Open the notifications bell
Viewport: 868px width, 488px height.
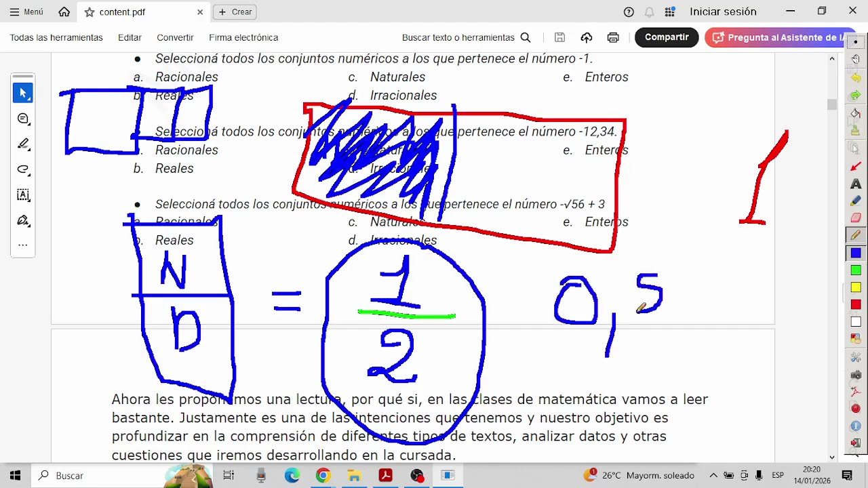[x=649, y=12]
